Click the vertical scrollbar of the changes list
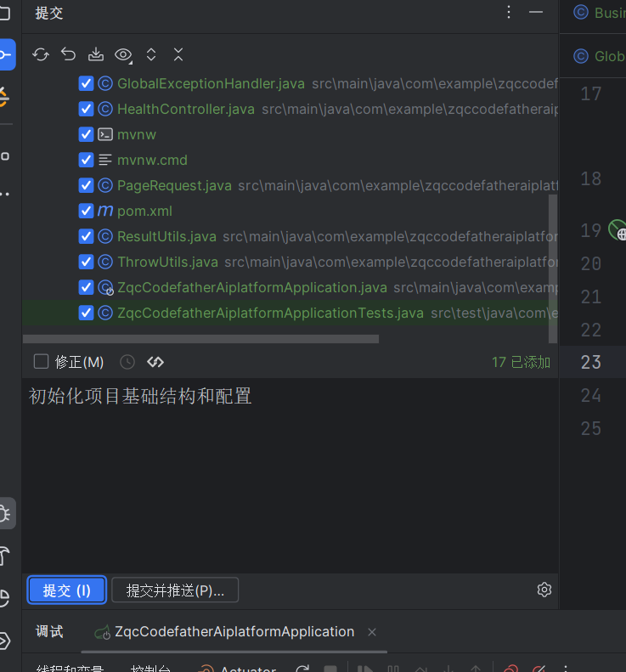The image size is (626, 672). 553,268
